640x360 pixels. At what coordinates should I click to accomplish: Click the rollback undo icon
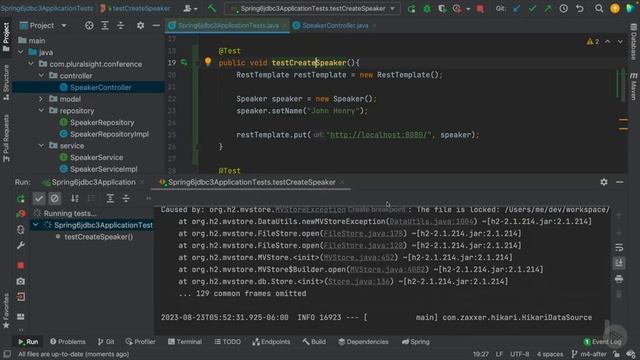pyautogui.click(x=580, y=9)
